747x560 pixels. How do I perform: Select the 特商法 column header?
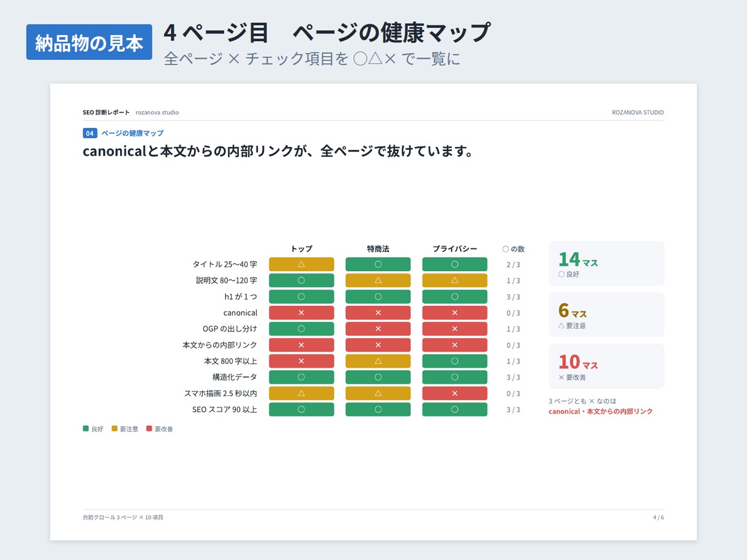point(378,249)
